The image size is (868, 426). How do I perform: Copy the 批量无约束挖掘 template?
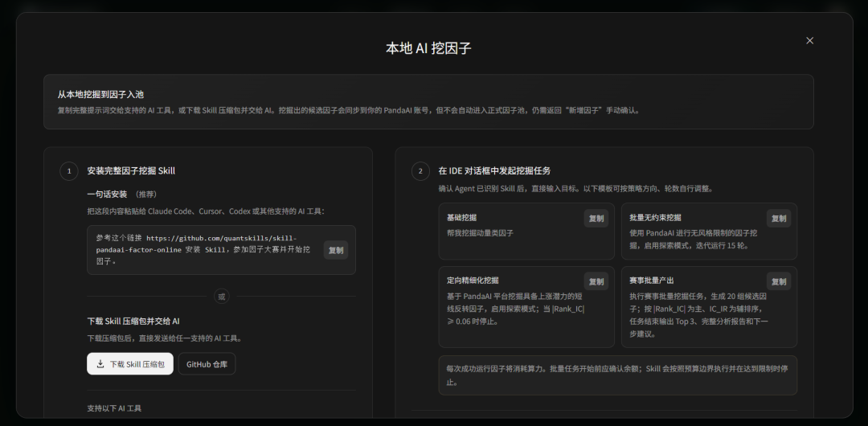(x=779, y=219)
